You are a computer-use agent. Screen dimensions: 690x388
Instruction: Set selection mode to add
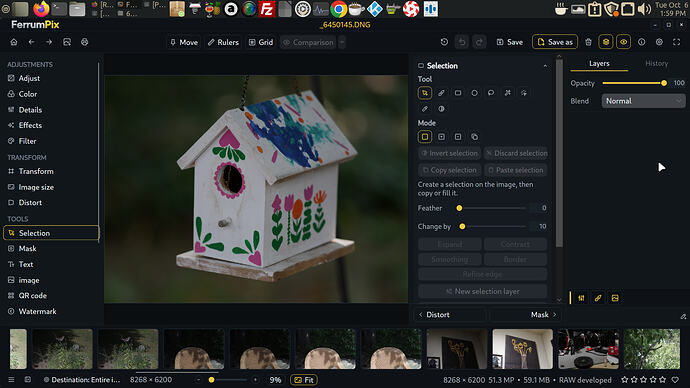pos(441,137)
